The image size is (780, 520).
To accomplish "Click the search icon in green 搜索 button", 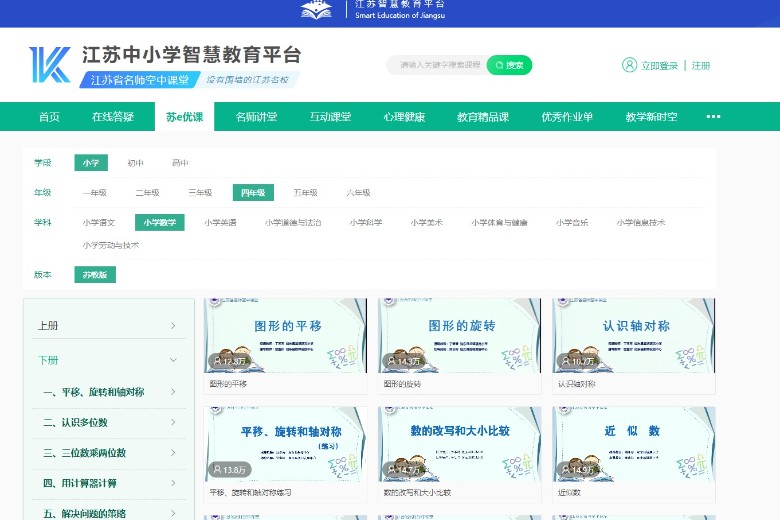I will tap(497, 65).
